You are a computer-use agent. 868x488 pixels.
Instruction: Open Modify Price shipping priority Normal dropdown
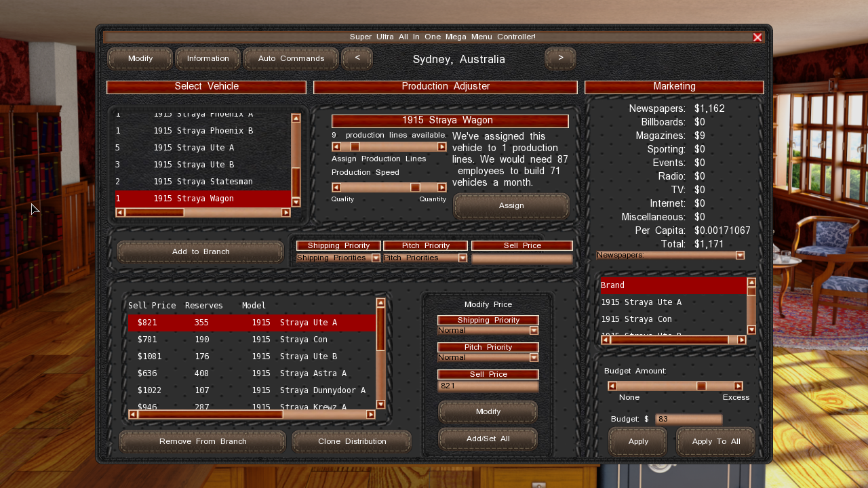click(534, 331)
